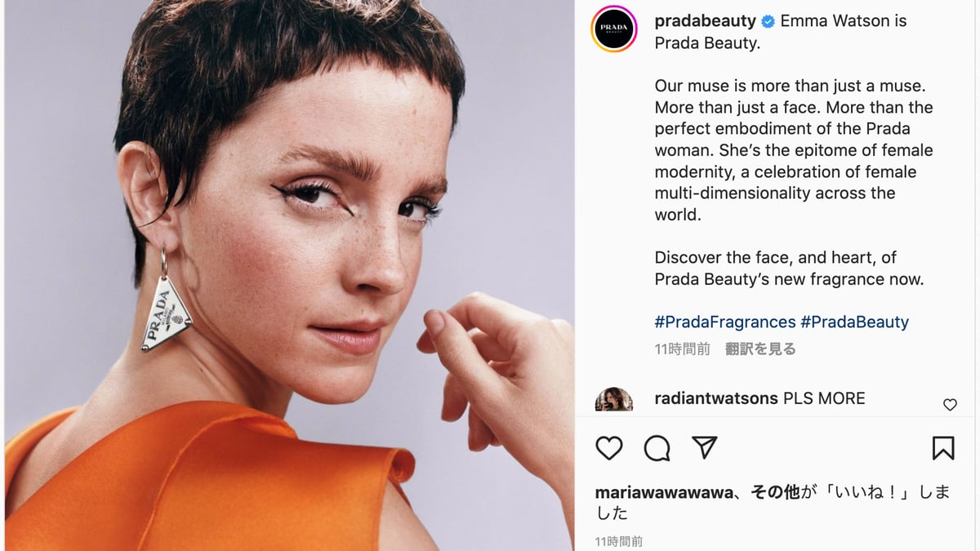Click the 11時間前 timestamp beside 翻訳を見る

click(x=683, y=349)
